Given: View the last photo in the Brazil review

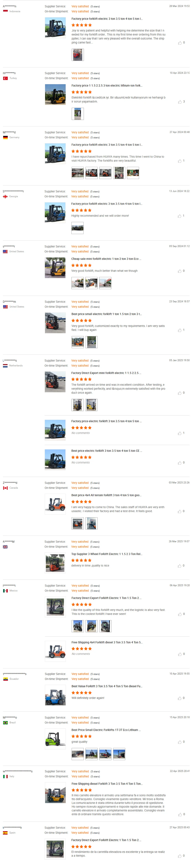Looking at the screenshot, I should click(119, 754).
